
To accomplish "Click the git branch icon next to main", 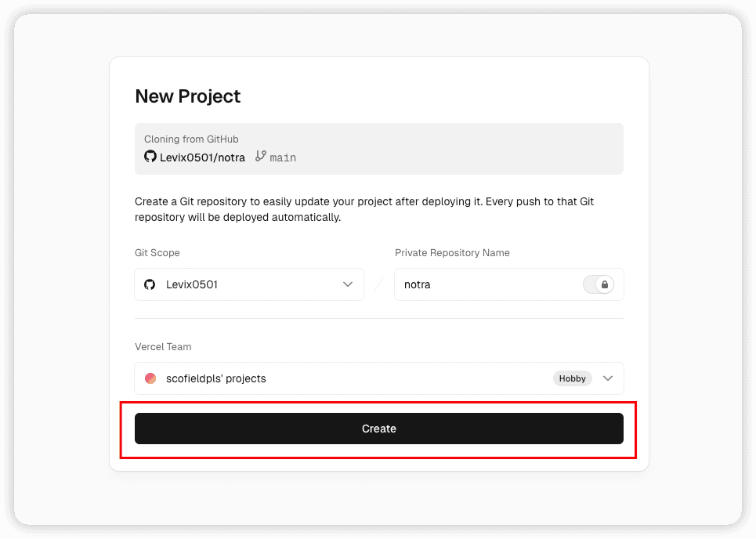I will 261,157.
